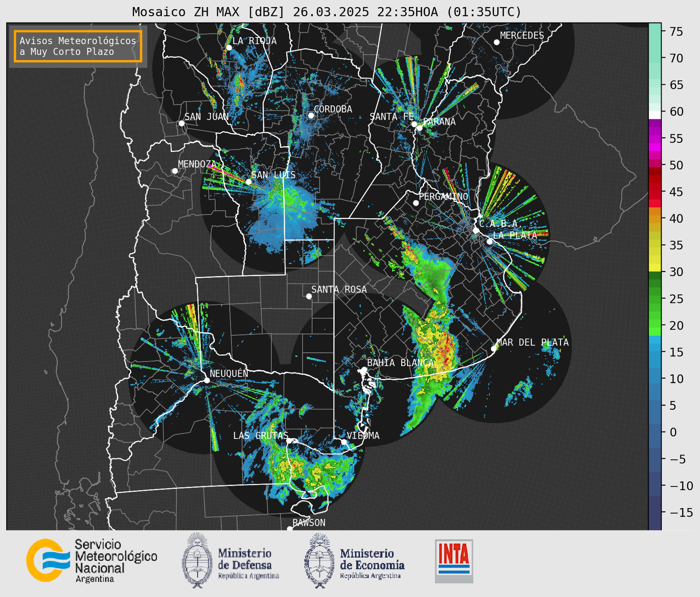Click the BAHÍA BLANCA label text

pos(400,363)
